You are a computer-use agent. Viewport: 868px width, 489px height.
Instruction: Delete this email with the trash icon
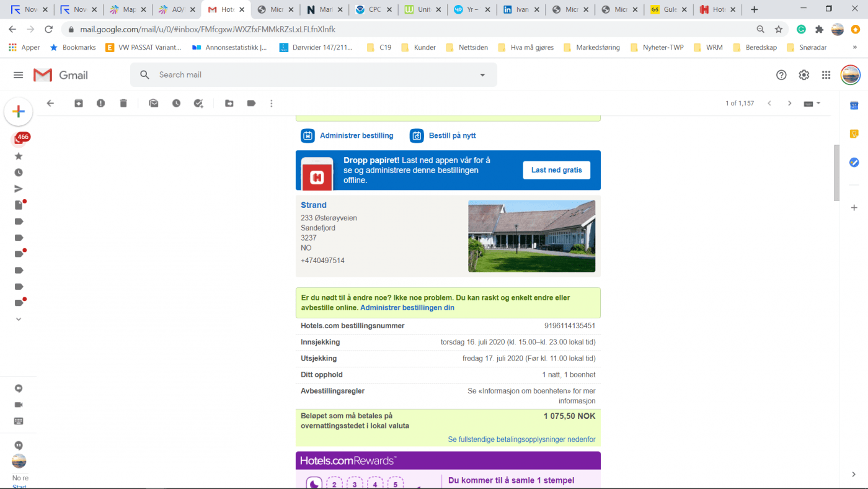click(123, 104)
